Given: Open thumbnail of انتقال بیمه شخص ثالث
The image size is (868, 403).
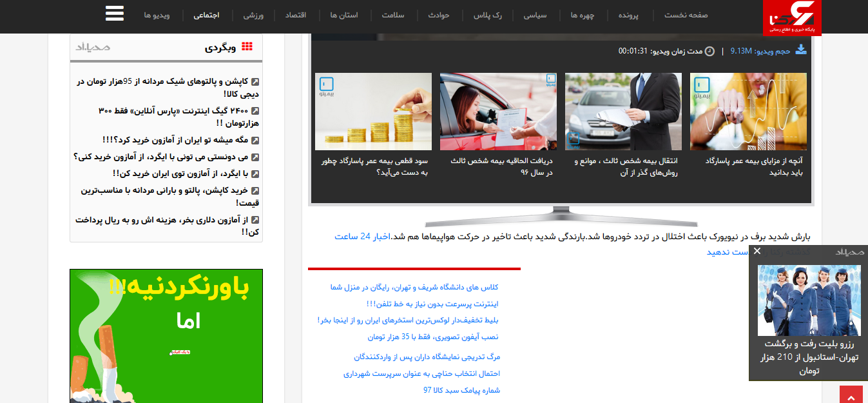Looking at the screenshot, I should pos(623,112).
